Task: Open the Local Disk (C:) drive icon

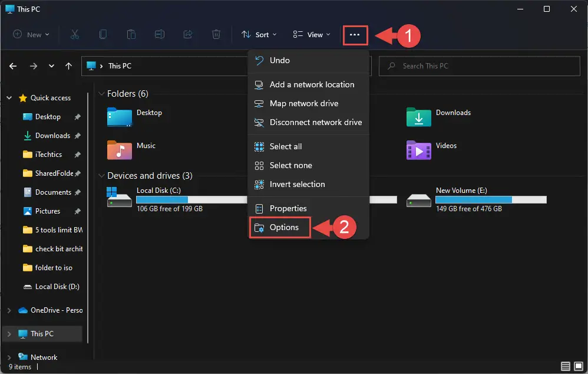Action: click(119, 197)
